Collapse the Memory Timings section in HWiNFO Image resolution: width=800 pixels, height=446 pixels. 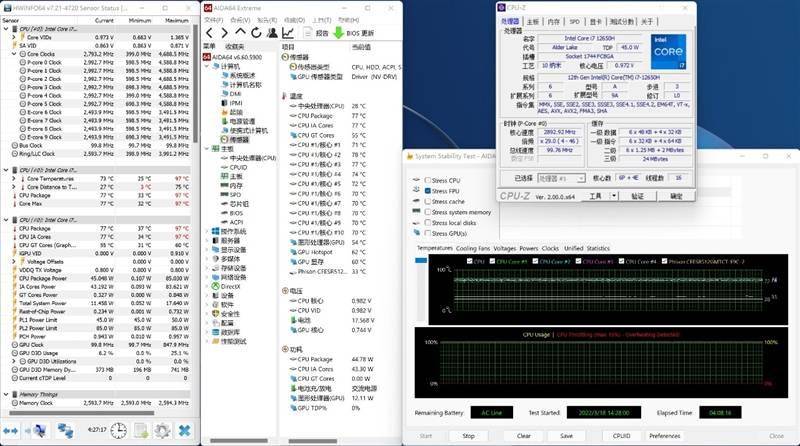coord(6,394)
